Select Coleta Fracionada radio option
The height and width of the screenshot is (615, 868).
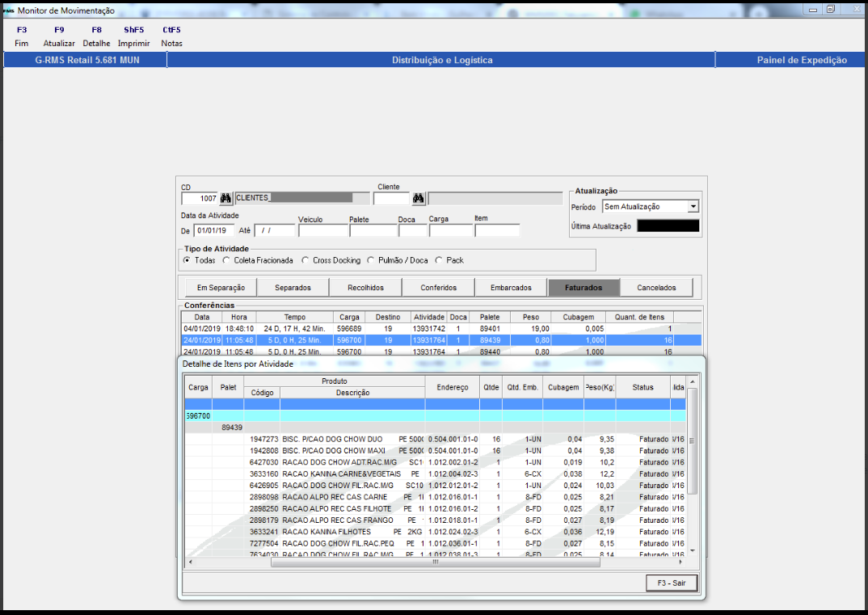point(225,260)
